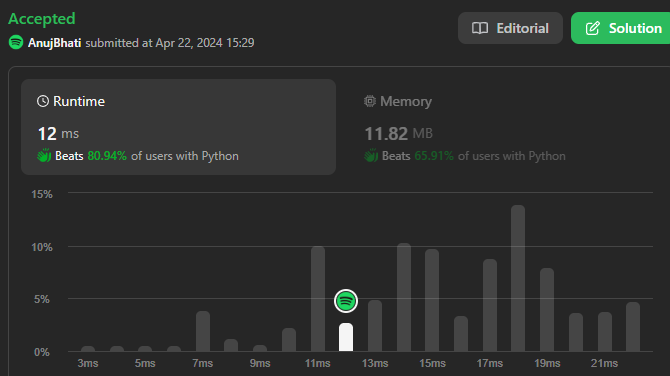The image size is (670, 376).
Task: Click the 15% y-axis label
Action: [x=42, y=194]
